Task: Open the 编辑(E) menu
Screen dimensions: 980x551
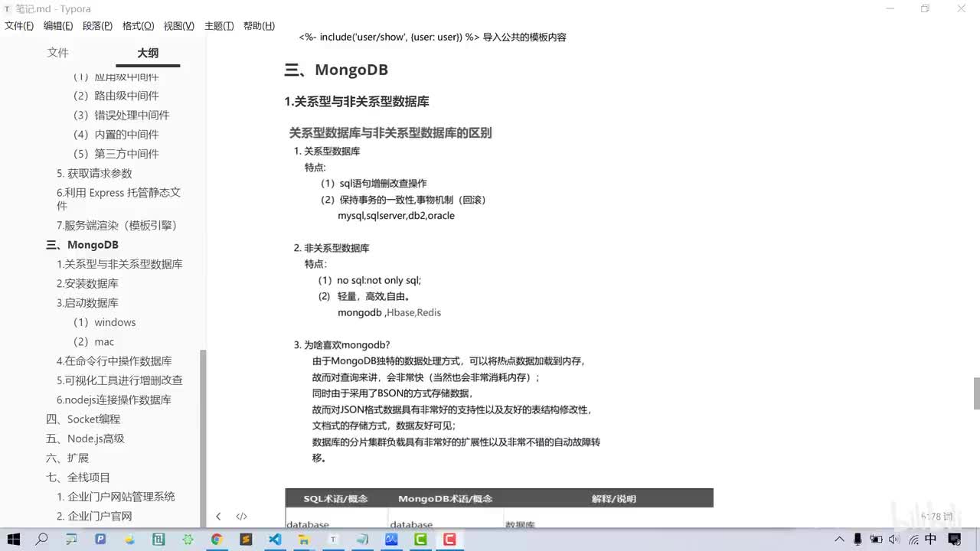Action: click(58, 26)
